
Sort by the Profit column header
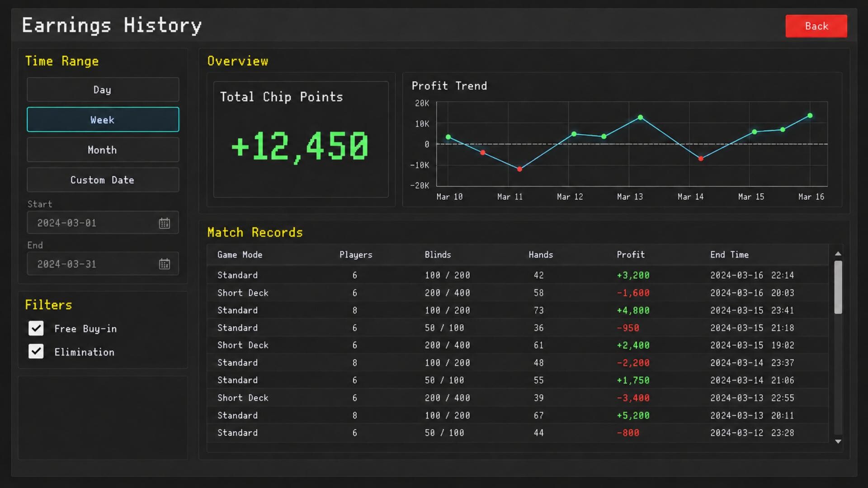631,255
